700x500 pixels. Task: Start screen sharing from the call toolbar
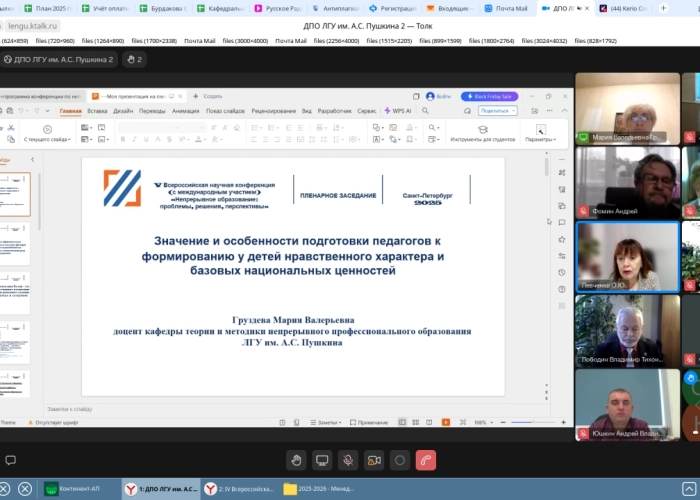[322, 460]
